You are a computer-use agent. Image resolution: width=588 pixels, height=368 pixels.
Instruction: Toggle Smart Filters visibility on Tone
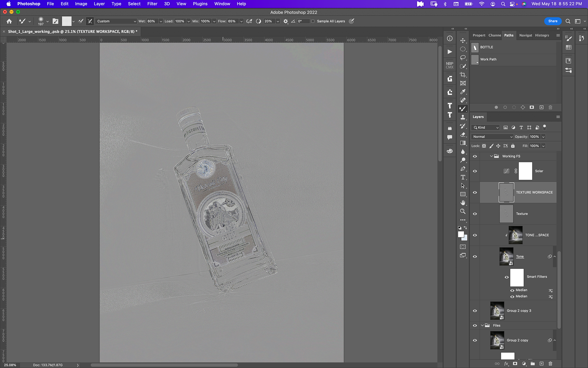tap(507, 277)
